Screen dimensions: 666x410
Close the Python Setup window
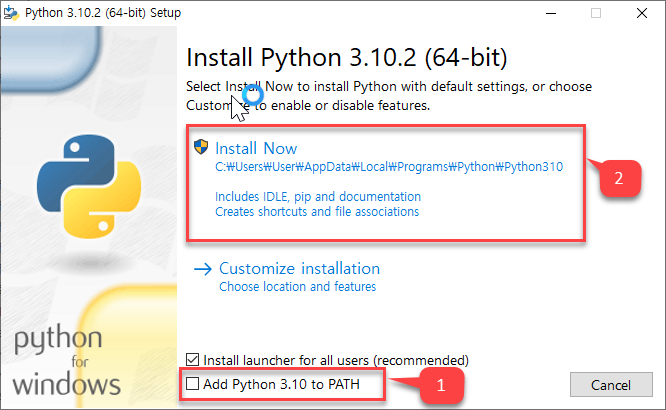(642, 13)
